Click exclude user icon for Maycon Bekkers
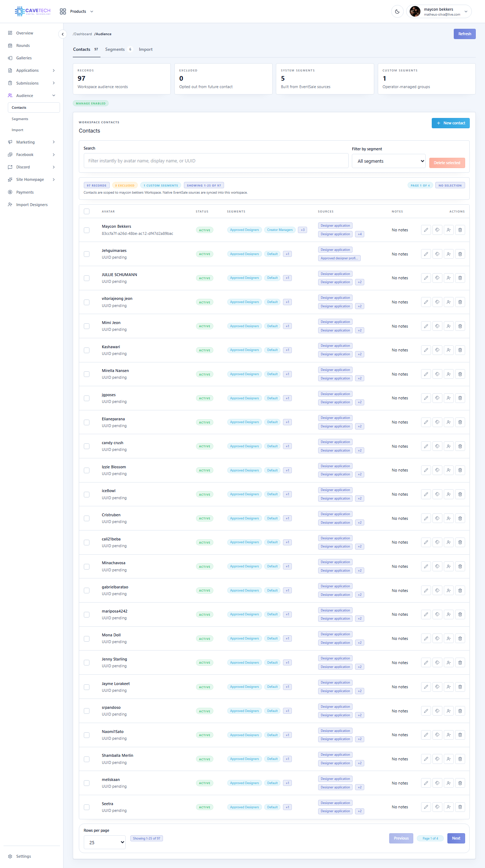Viewport: 485px width, 868px height. tap(449, 230)
